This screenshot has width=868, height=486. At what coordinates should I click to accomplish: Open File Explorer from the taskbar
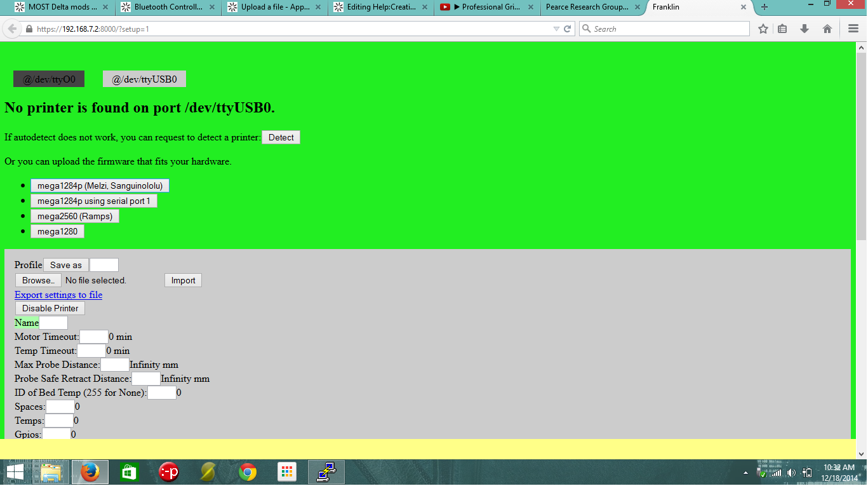pos(51,472)
